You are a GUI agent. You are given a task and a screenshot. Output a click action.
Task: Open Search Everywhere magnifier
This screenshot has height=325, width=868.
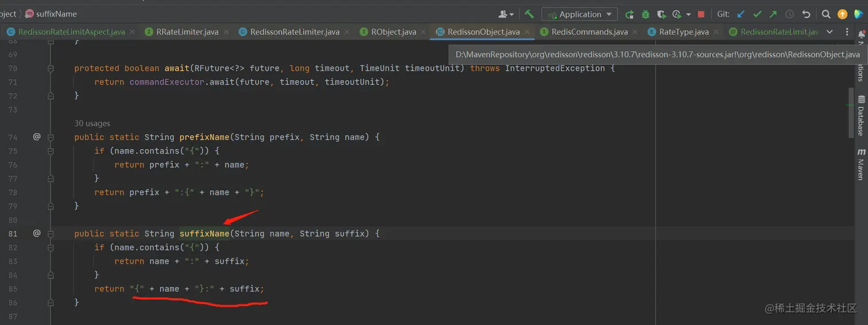click(x=826, y=14)
